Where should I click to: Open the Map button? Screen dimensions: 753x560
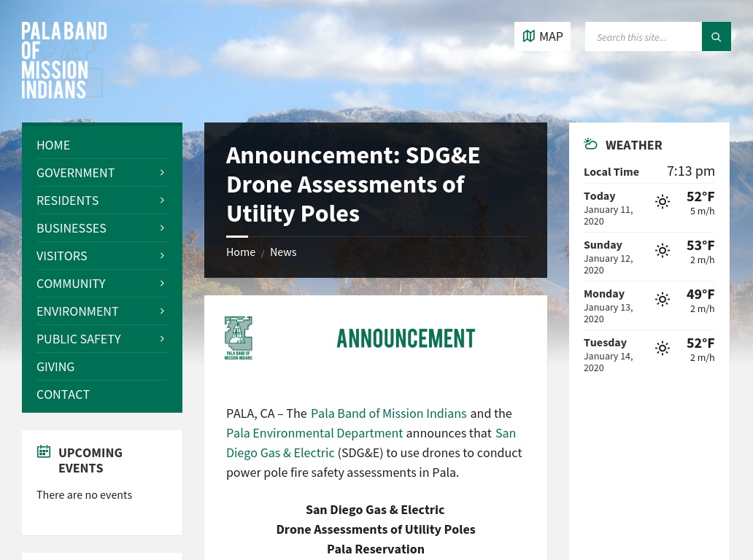[x=542, y=36]
